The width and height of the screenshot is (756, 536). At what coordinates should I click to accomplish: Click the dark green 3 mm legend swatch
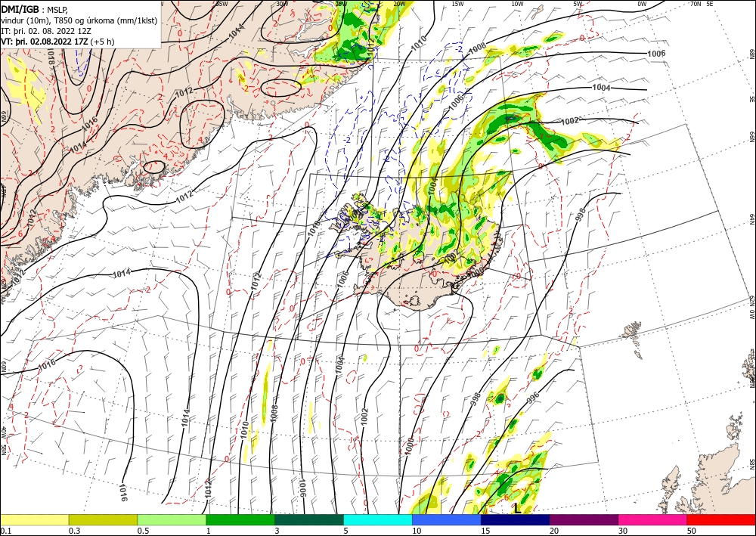(x=309, y=519)
